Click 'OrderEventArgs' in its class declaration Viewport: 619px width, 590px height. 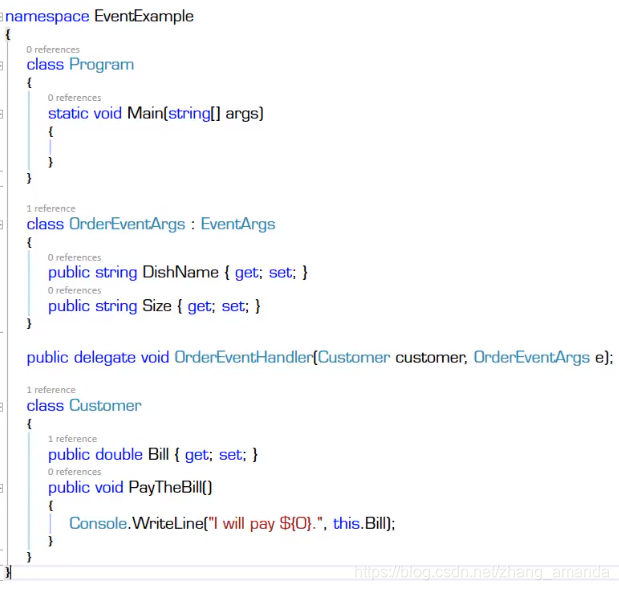pos(127,224)
